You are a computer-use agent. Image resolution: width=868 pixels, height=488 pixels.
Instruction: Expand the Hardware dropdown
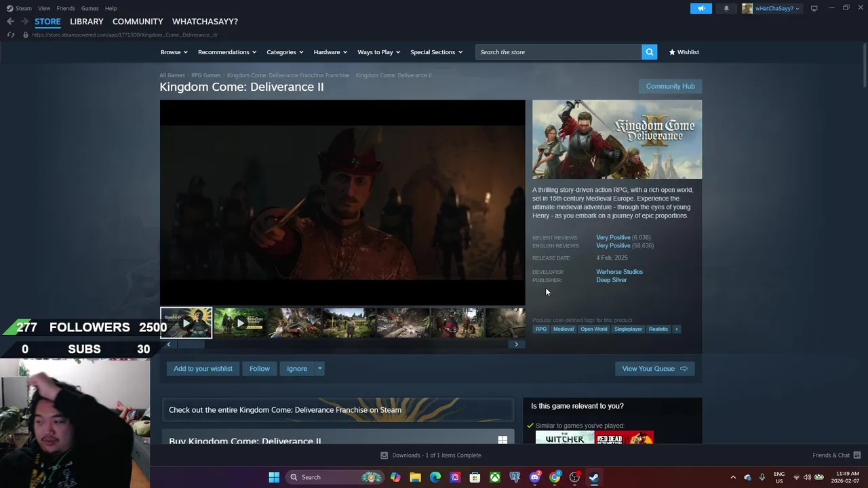tap(330, 52)
